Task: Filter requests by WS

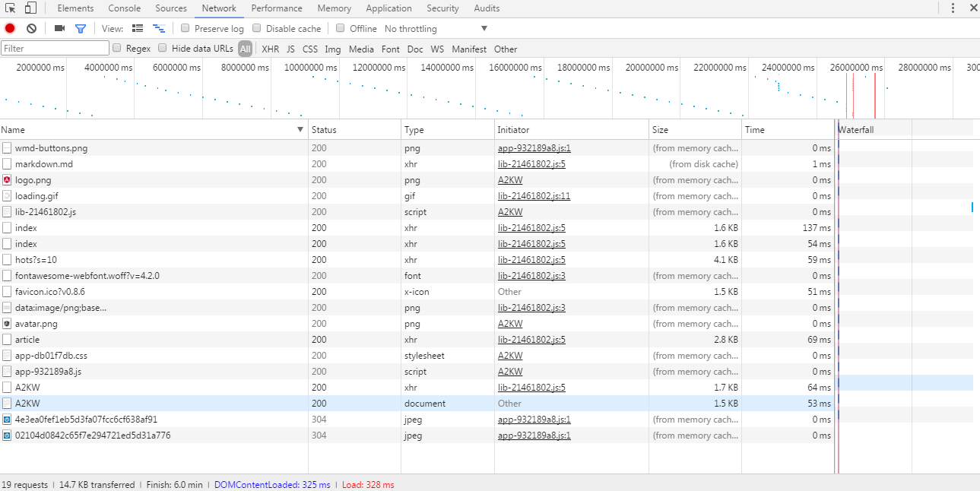Action: 437,49
